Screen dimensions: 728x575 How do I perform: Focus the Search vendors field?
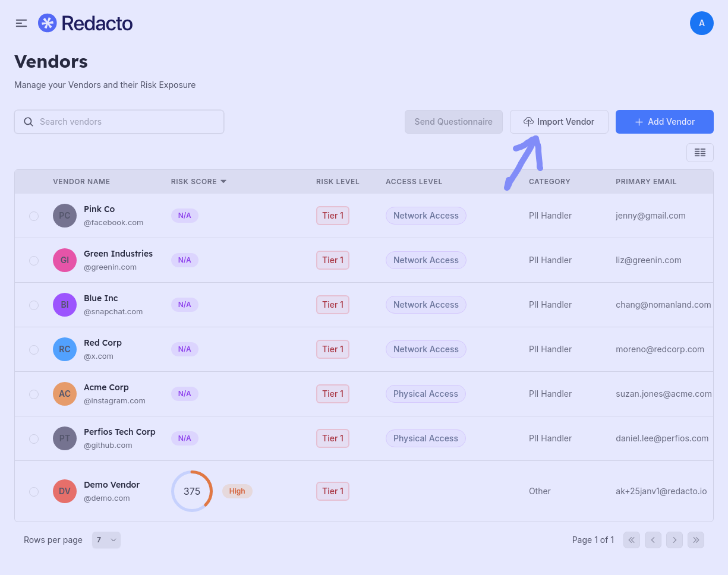click(119, 122)
